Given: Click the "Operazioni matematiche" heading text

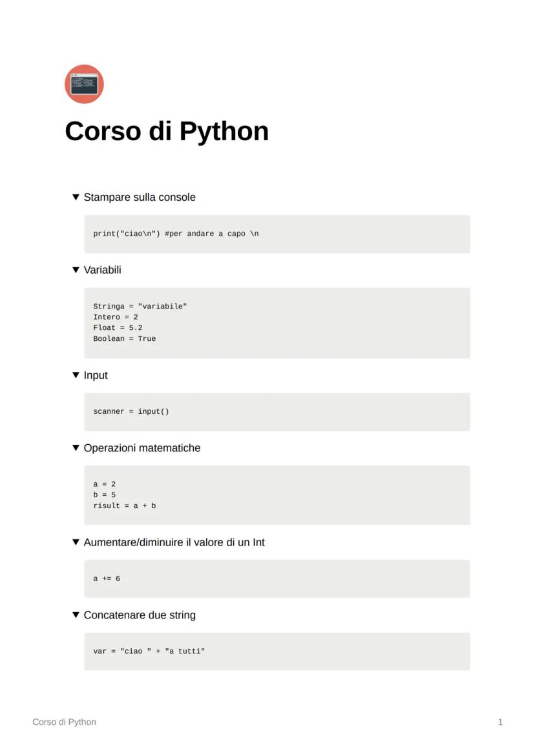Looking at the screenshot, I should 142,448.
